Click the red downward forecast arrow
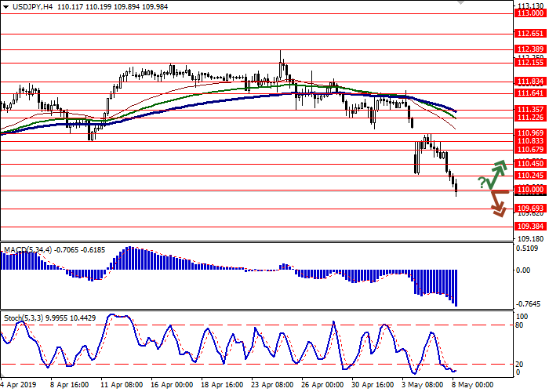Screen dimensions: 549x392 496,204
